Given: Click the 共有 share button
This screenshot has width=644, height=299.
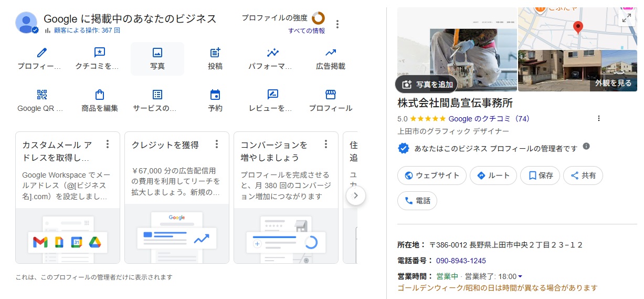Looking at the screenshot, I should point(583,176).
